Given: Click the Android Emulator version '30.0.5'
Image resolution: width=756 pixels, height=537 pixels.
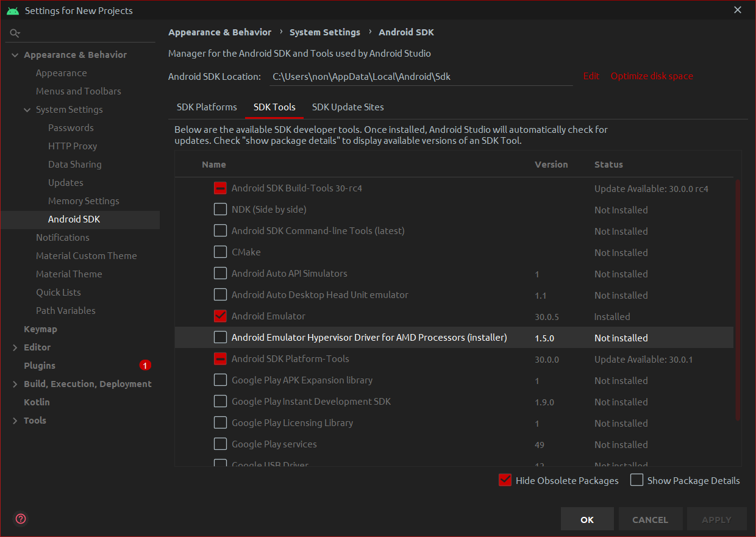Looking at the screenshot, I should [x=547, y=317].
